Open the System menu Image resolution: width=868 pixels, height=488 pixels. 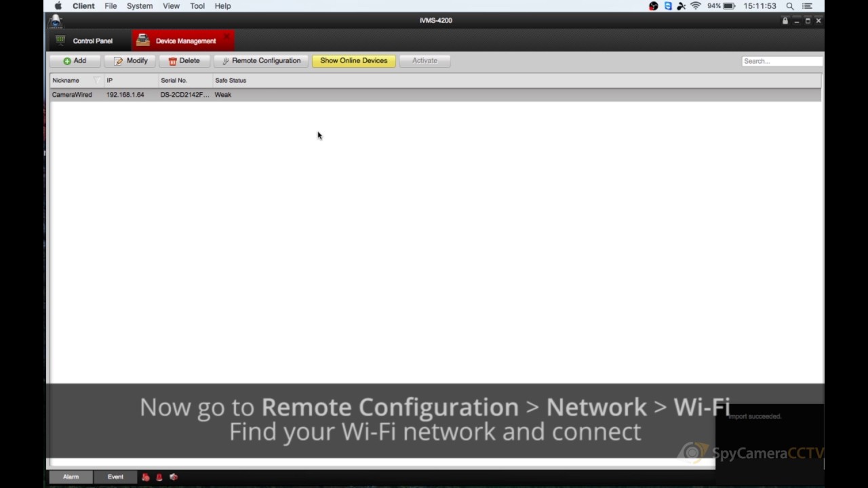click(x=140, y=6)
